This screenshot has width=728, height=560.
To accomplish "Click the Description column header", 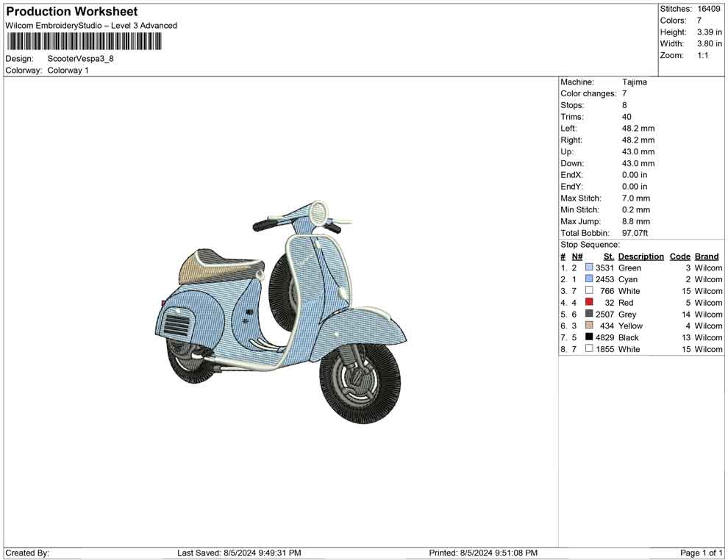I will pyautogui.click(x=640, y=256).
